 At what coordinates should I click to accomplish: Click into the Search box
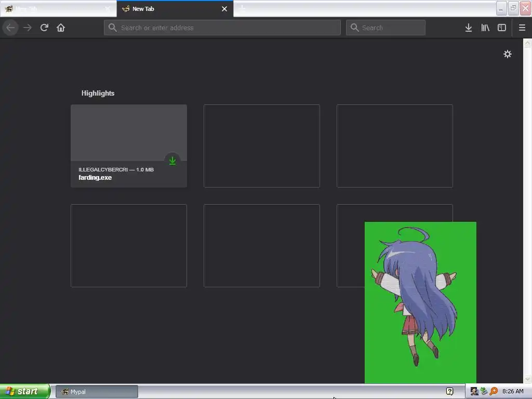point(385,28)
